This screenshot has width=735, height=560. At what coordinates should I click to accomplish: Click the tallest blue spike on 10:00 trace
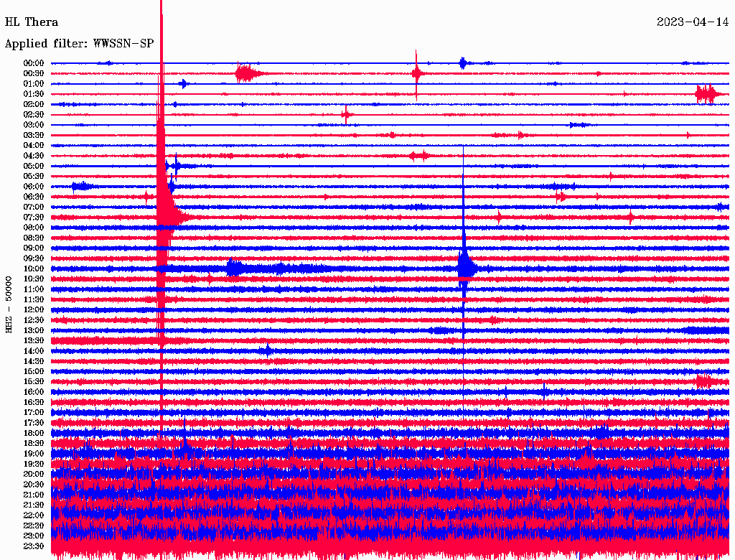(x=464, y=266)
